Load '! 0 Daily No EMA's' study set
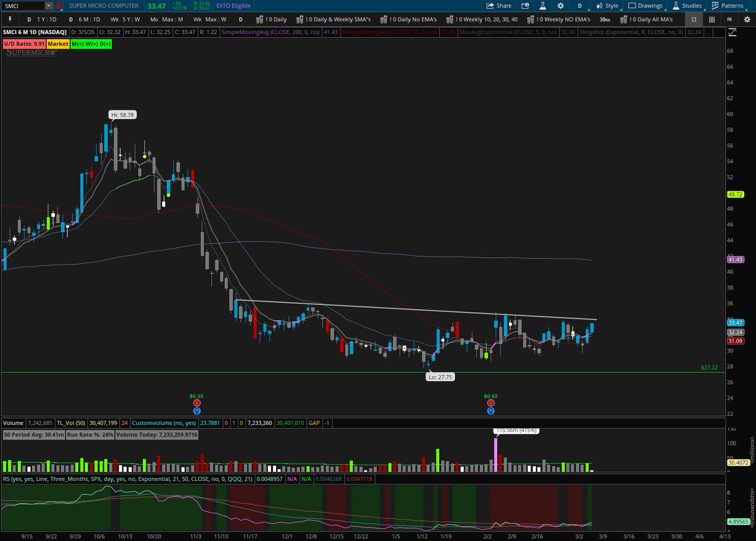This screenshot has width=756, height=541. pyautogui.click(x=408, y=20)
